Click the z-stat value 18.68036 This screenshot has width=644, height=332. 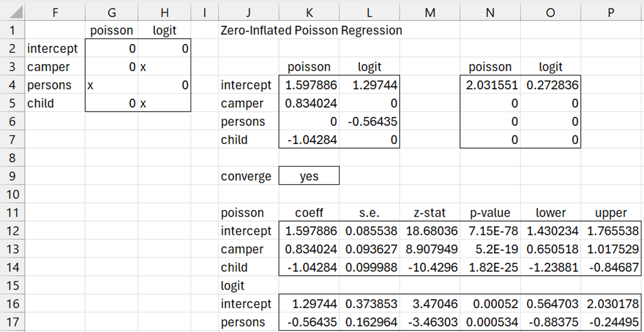[429, 231]
